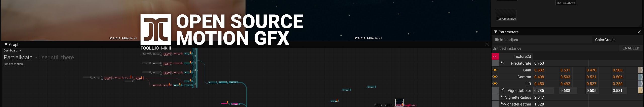
Task: Click the gray animation slot beside VignetteColor
Action: [495, 90]
